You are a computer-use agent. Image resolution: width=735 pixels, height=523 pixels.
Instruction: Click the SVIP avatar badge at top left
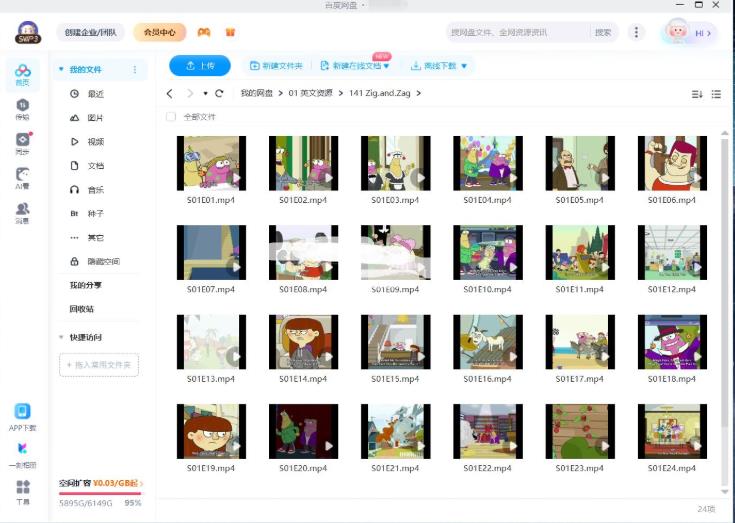[x=28, y=33]
